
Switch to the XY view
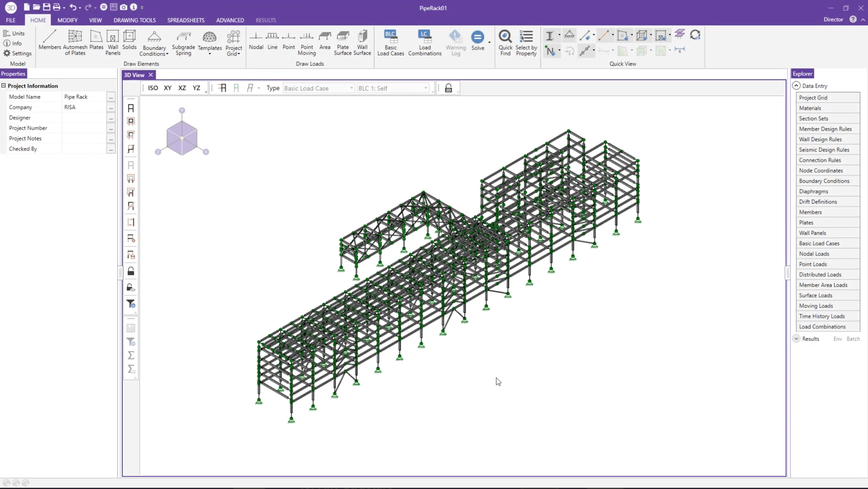click(x=168, y=88)
